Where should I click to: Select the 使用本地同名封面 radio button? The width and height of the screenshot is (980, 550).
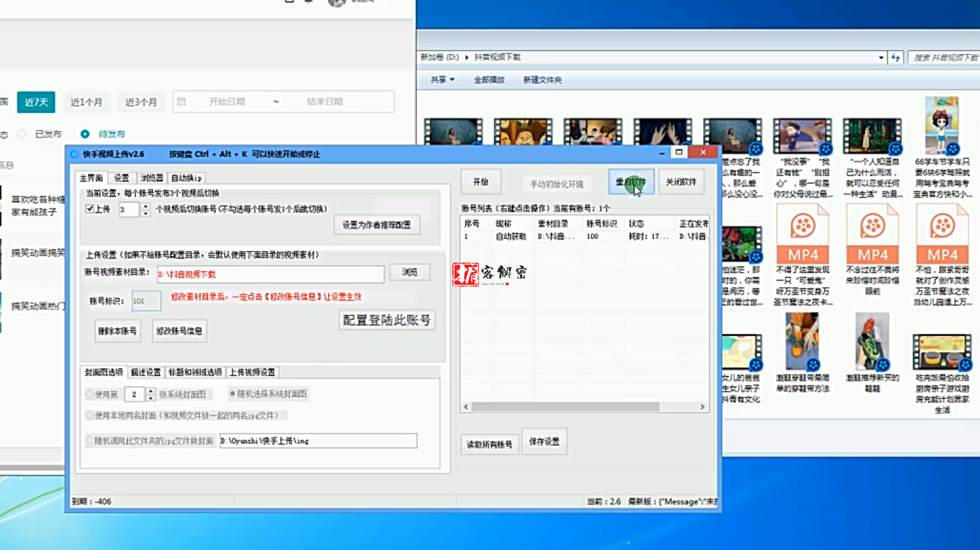point(89,415)
